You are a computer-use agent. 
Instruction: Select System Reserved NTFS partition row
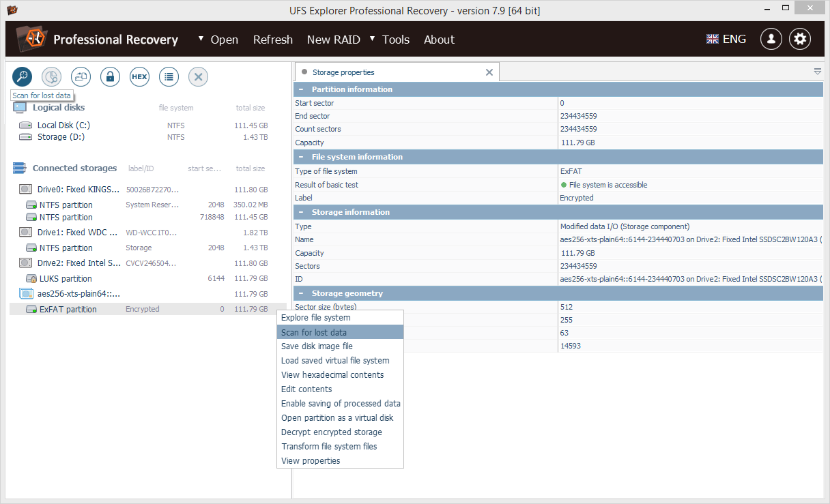pos(148,205)
